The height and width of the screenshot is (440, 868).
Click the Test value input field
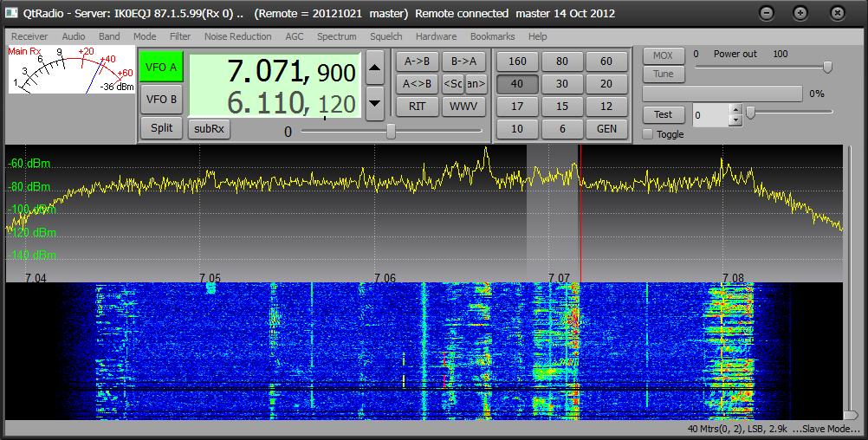click(x=711, y=115)
